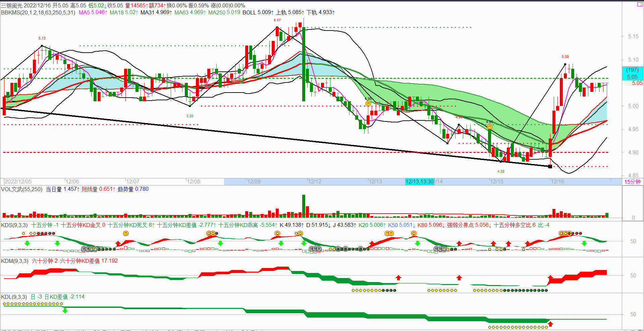Click the green down arrow in KDL panel

click(65, 311)
